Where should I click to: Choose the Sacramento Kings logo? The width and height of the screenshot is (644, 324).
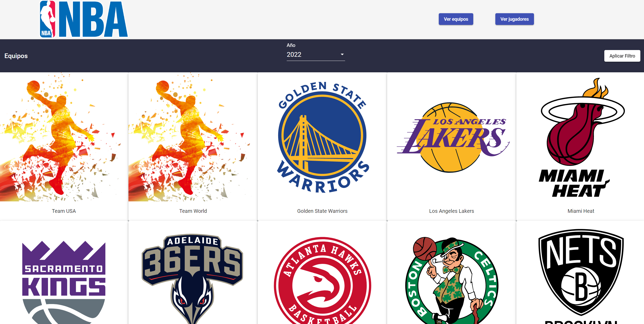pyautogui.click(x=64, y=281)
